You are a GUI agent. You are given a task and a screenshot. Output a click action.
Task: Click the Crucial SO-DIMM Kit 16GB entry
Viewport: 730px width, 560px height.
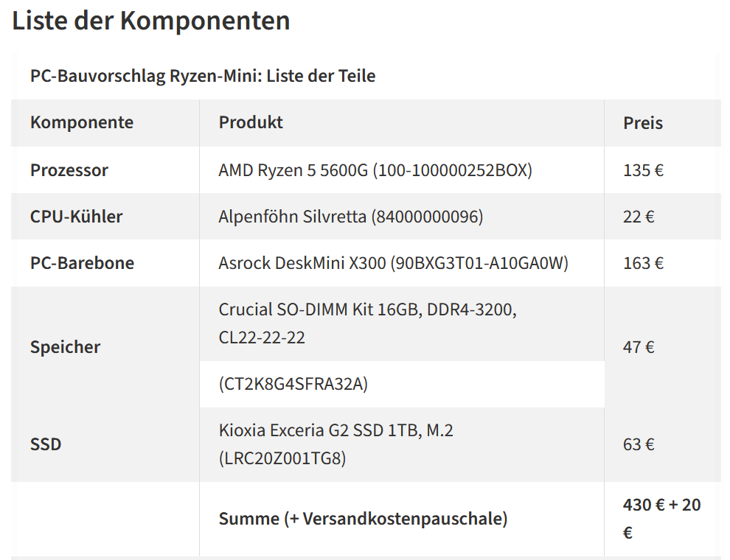[x=368, y=323]
